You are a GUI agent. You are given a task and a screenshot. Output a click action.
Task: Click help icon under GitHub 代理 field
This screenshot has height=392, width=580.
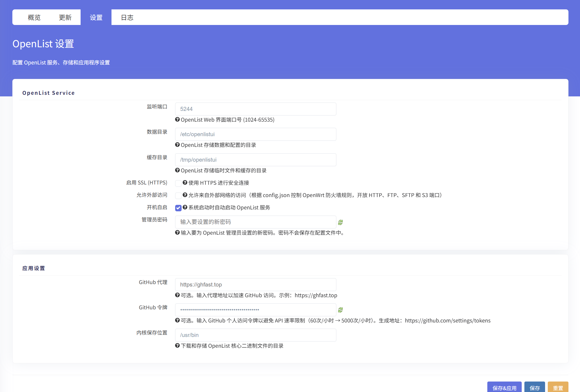(x=177, y=295)
